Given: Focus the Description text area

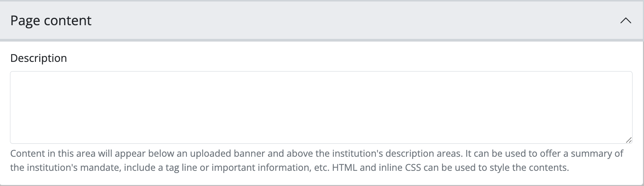Looking at the screenshot, I should tap(321, 107).
